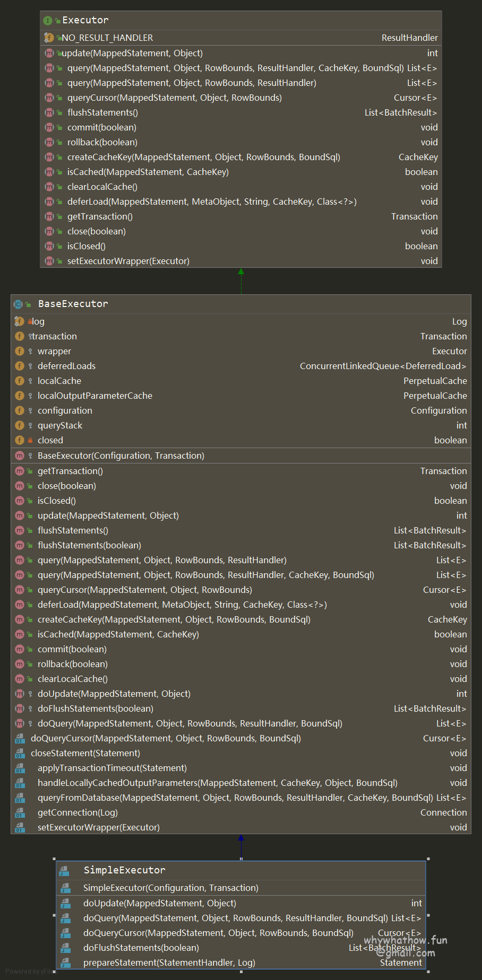
Task: Click the method icon beside setExecutorWrapper in Executor
Action: pos(49,261)
